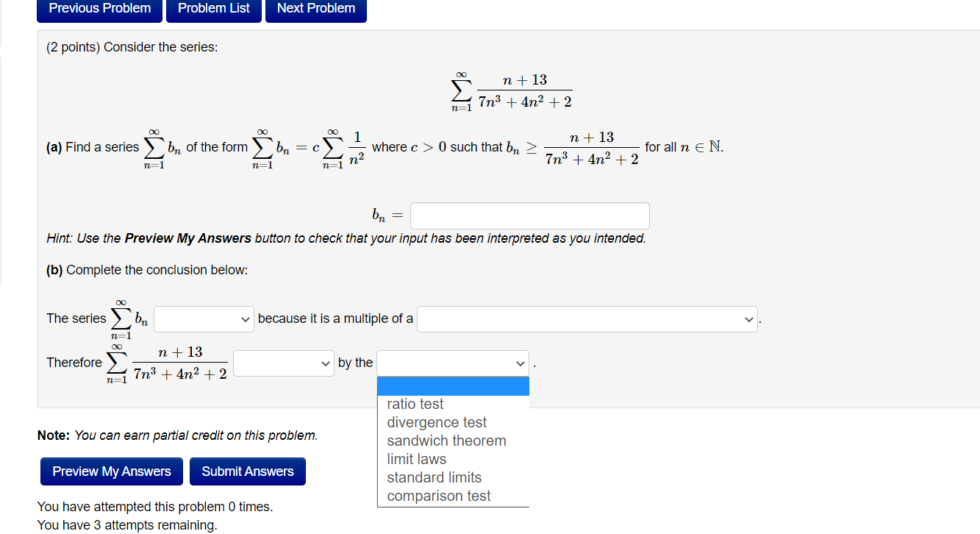Click the "Preview My Answers" hint text

tap(192, 238)
